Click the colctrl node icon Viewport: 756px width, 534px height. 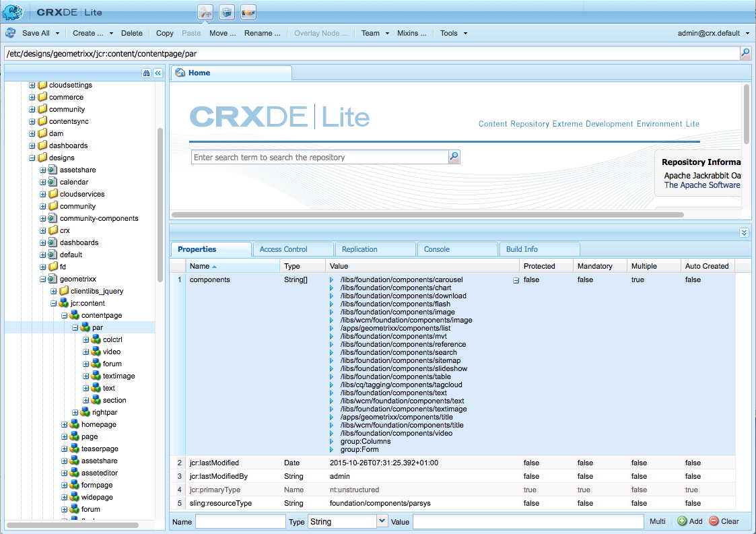pos(96,339)
